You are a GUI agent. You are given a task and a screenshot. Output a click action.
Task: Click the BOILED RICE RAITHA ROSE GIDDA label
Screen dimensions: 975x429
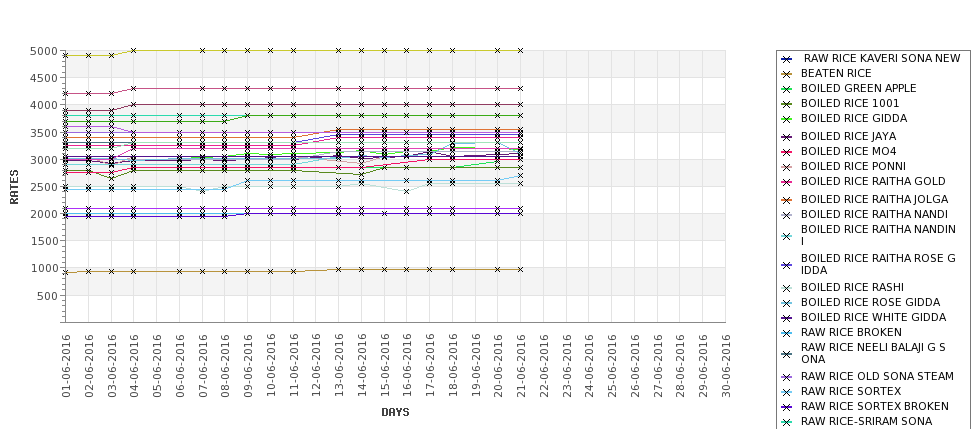click(878, 264)
